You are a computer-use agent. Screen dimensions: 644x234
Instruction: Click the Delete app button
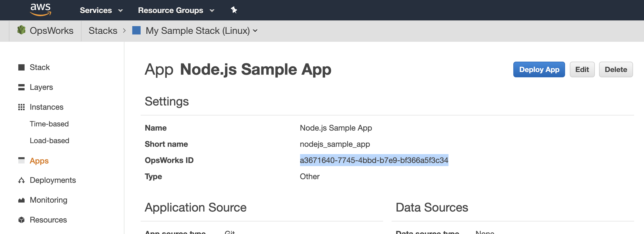(x=616, y=69)
